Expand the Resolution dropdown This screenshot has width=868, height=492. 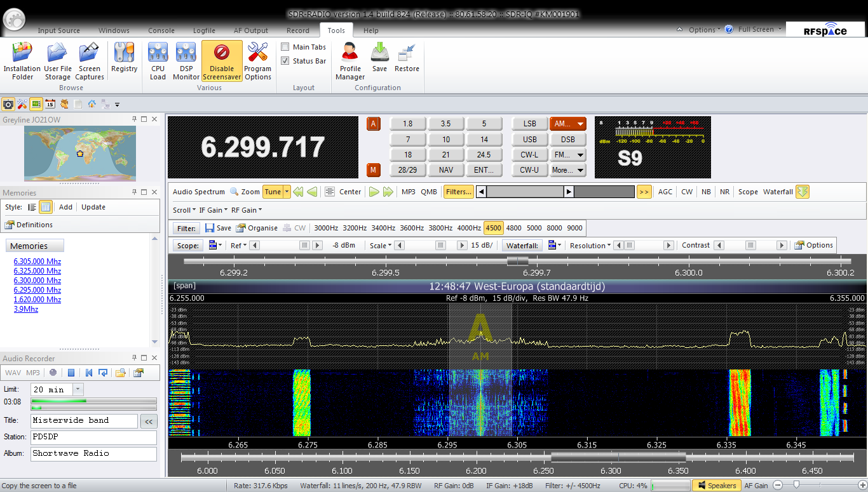click(590, 246)
